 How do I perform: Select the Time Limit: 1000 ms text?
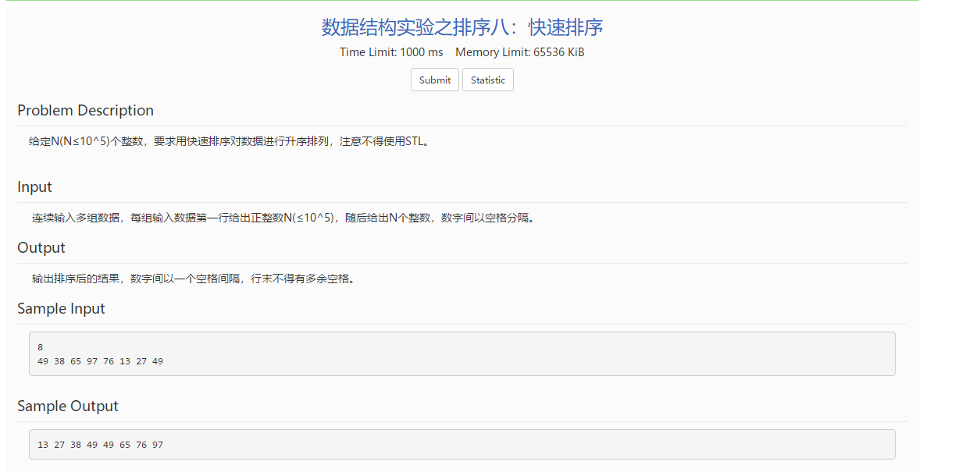[391, 52]
